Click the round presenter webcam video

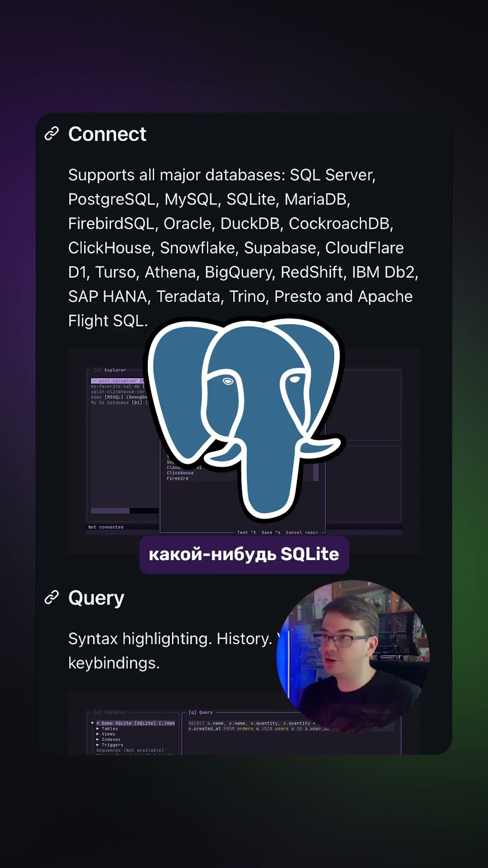pyautogui.click(x=353, y=656)
